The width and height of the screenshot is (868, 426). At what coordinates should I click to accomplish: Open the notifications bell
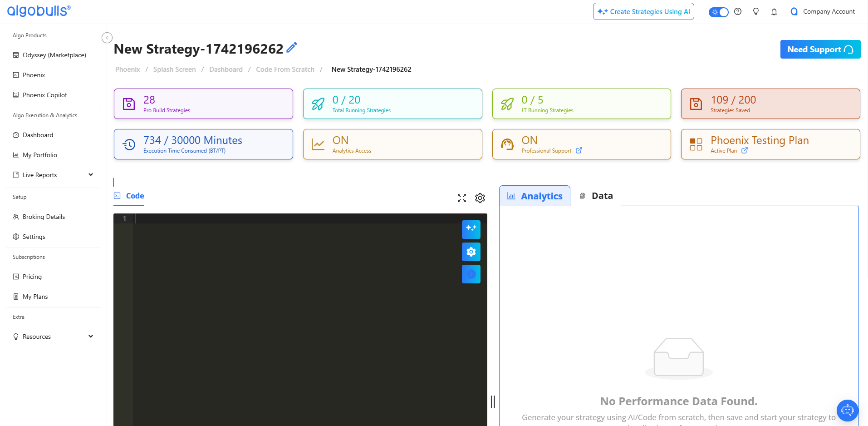pyautogui.click(x=774, y=12)
